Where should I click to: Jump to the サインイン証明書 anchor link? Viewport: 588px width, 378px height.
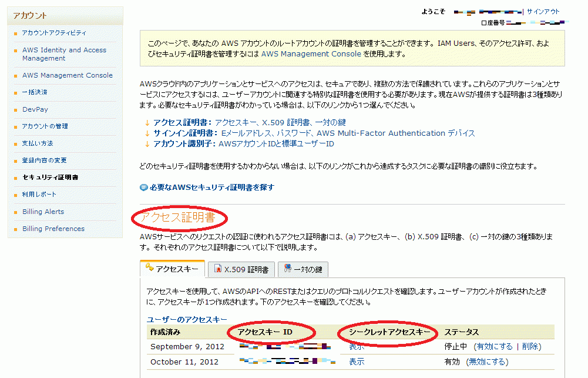pos(314,133)
